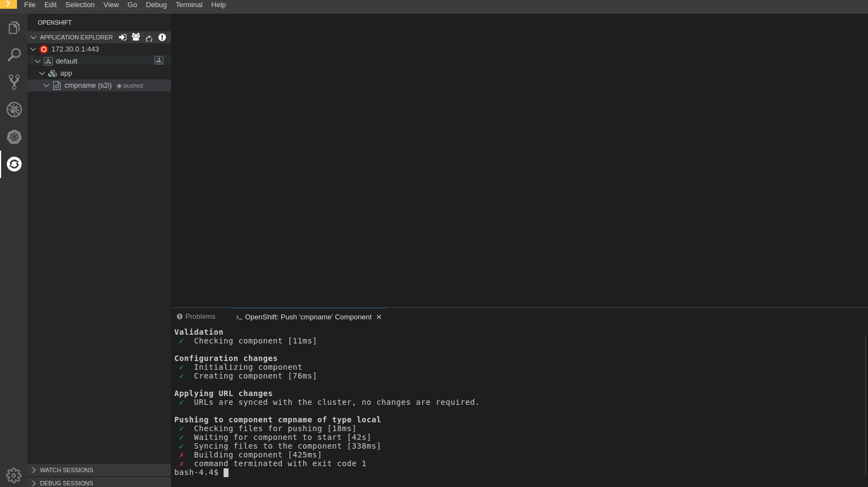This screenshot has height=487, width=868.
Task: Click the failed 'Building component [425ms]' line
Action: [258, 455]
